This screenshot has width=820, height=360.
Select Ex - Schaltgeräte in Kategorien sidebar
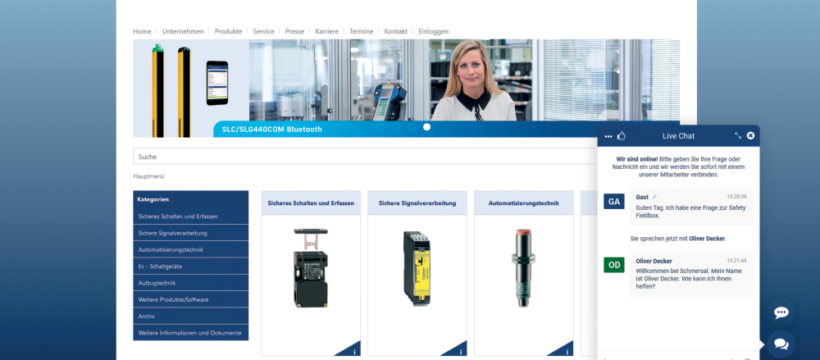pos(191,266)
